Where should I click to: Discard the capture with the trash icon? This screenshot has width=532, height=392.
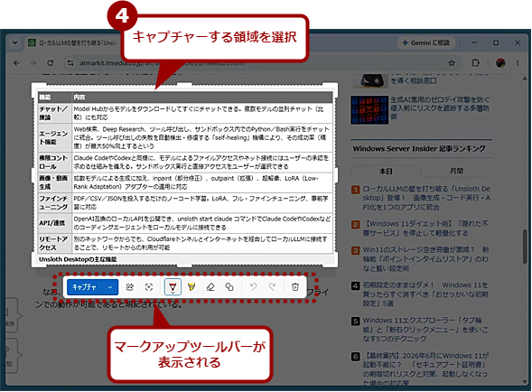click(x=295, y=287)
